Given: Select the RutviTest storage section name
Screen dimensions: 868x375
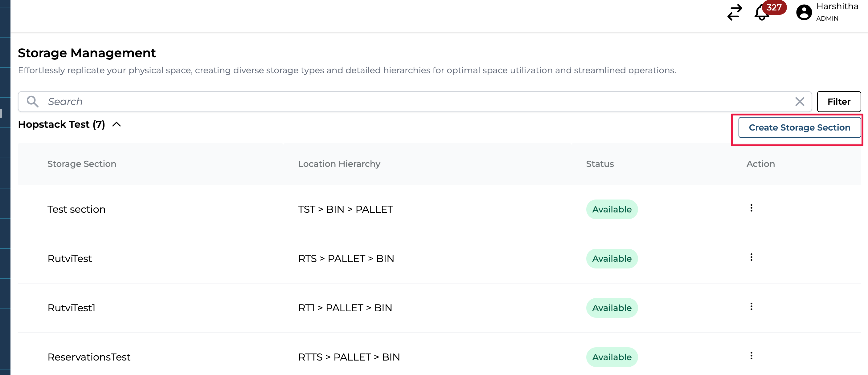Looking at the screenshot, I should click(70, 259).
